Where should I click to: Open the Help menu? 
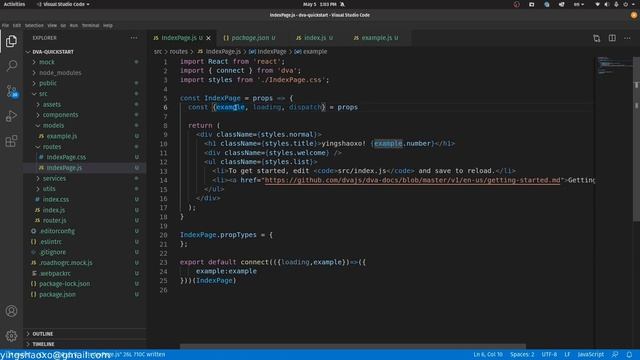pos(108,25)
